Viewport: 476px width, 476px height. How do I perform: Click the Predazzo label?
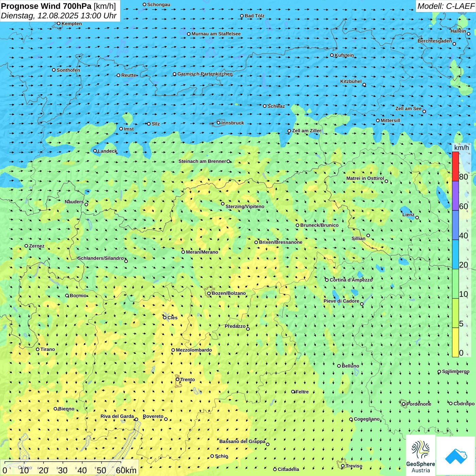[x=235, y=326]
